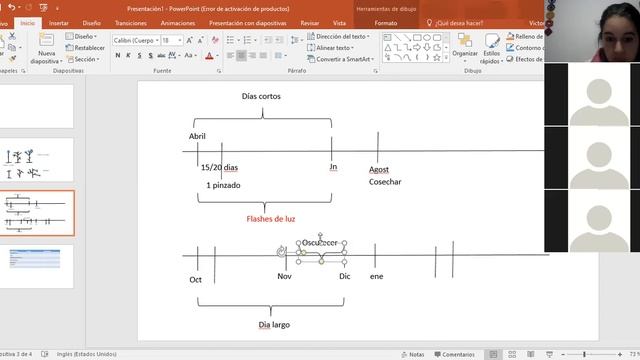Click the line spacing icon
Image resolution: width=640 pixels, height=360 pixels.
coord(295,40)
